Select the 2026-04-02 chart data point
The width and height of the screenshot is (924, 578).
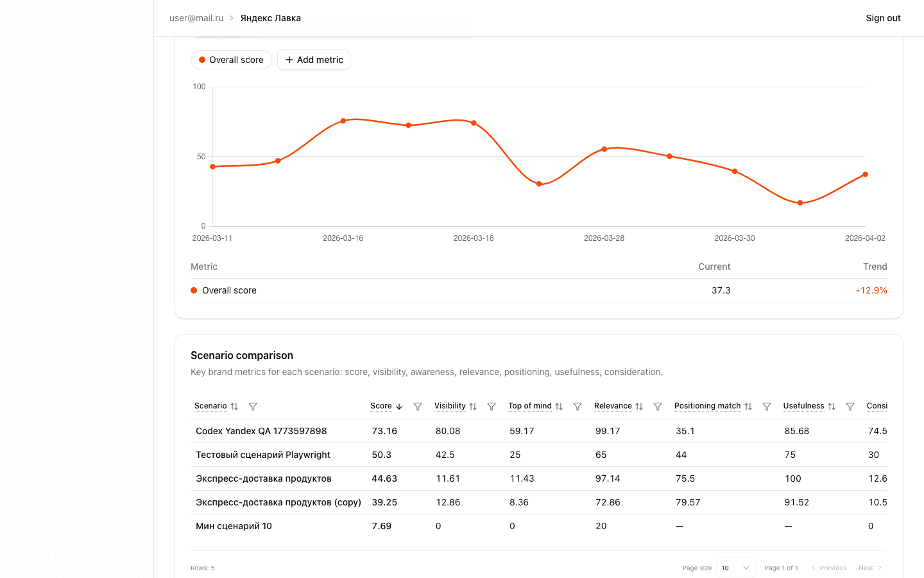[865, 175]
